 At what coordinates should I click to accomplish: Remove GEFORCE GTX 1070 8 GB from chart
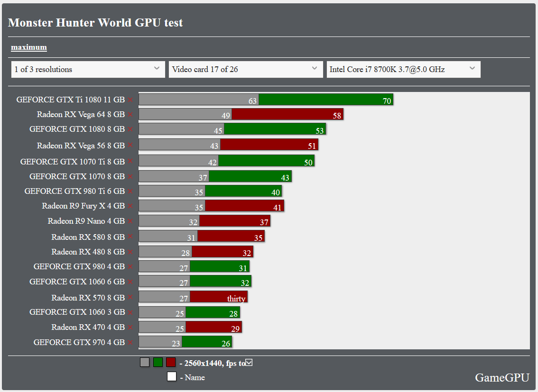point(130,176)
